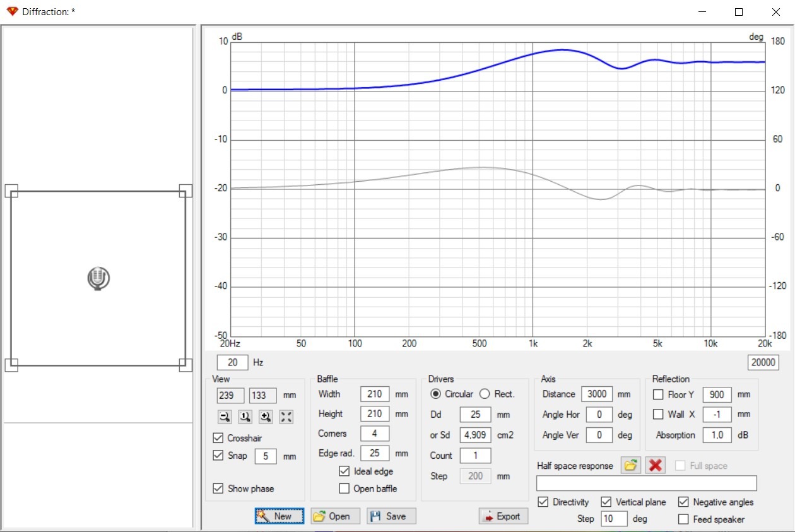The height and width of the screenshot is (532, 795).
Task: Enable Wall X reflection checkbox
Action: point(658,415)
